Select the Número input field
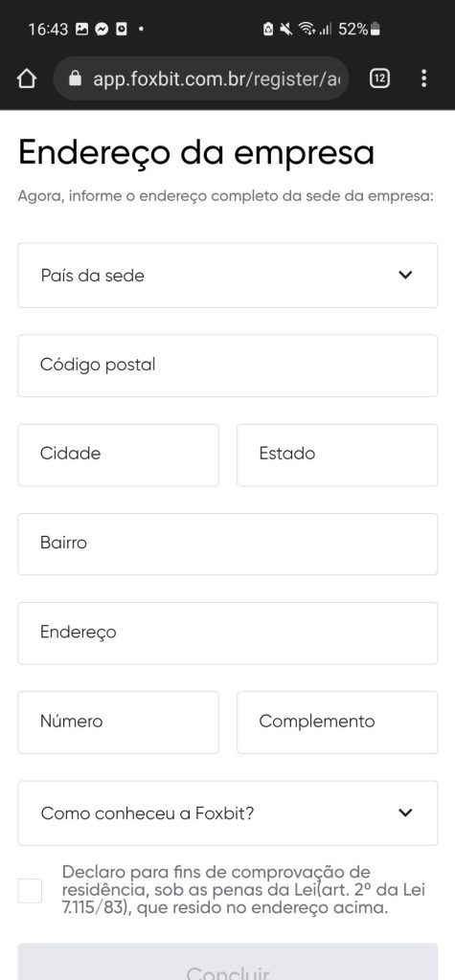This screenshot has height=980, width=455. (x=118, y=722)
